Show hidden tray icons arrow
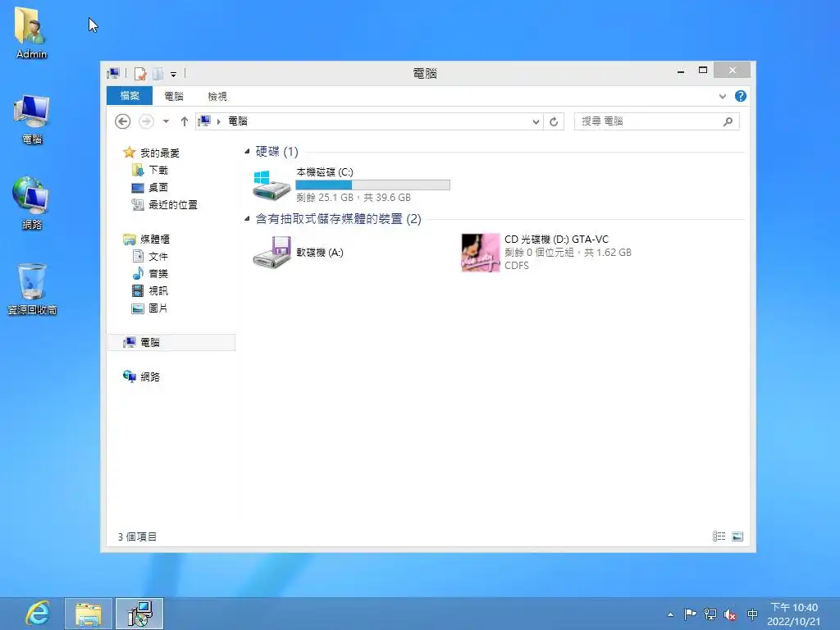Image resolution: width=840 pixels, height=630 pixels. 671,614
